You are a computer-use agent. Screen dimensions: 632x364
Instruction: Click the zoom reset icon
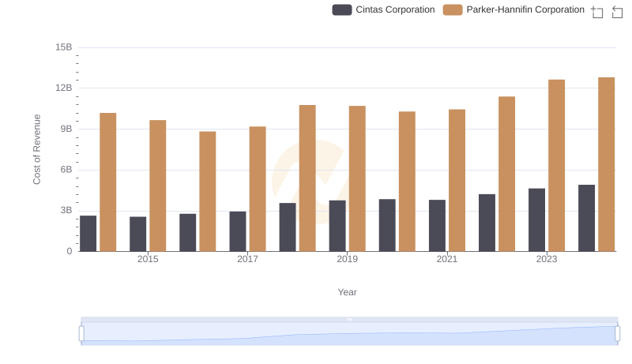(x=618, y=11)
